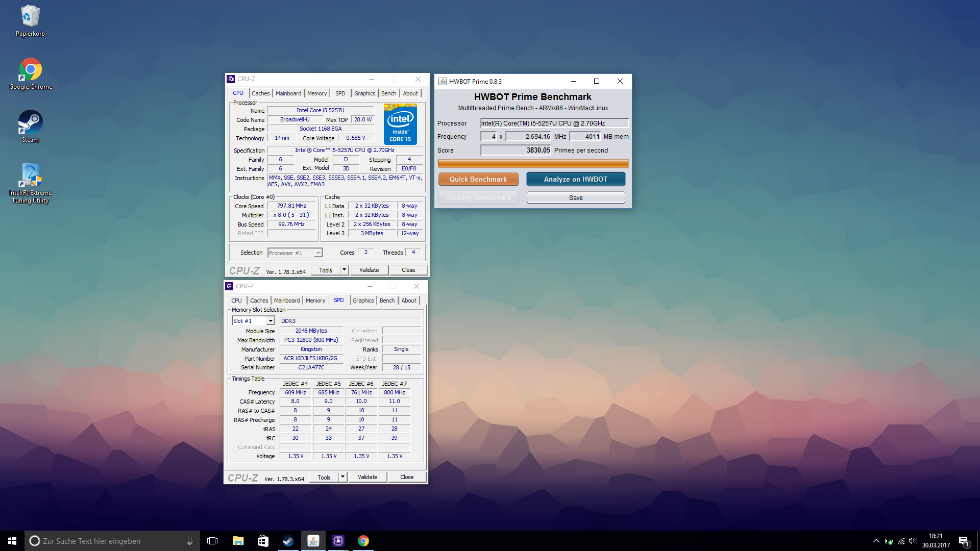Open the Wi-Fi network tray icon

[x=901, y=541]
